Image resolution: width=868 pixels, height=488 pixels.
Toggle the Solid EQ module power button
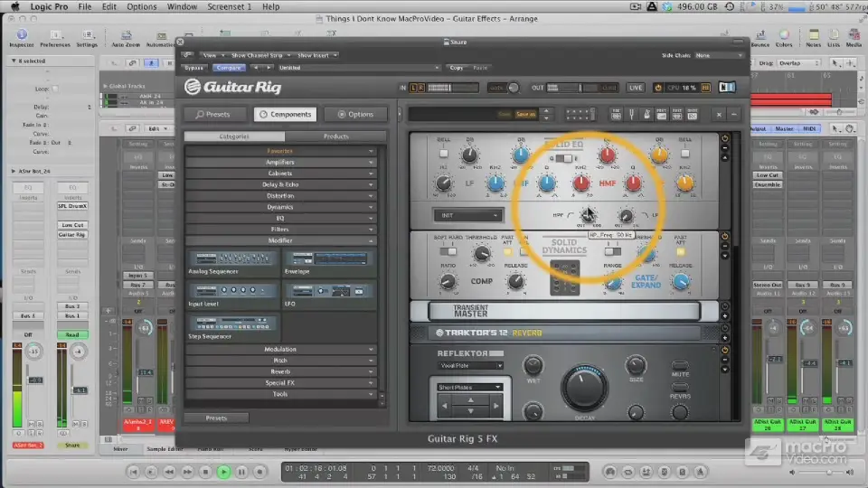724,138
